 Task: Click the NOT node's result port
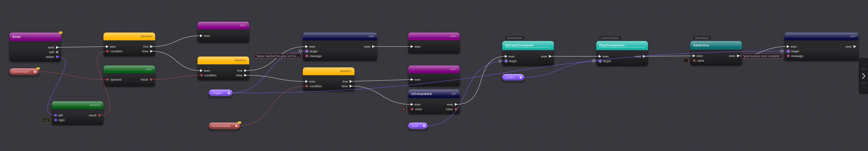151,80
